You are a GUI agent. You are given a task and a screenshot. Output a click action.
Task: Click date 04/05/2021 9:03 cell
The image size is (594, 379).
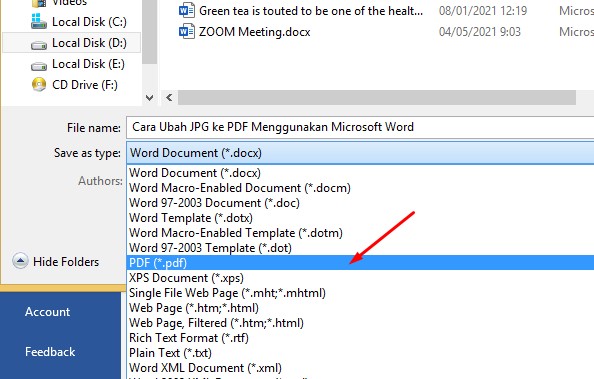(480, 32)
